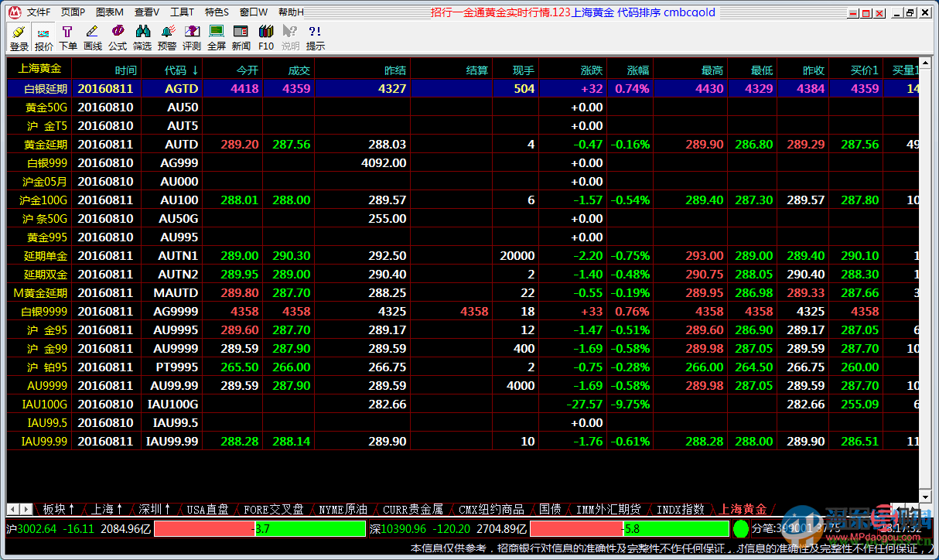Sort by the 代码 column header
Screen dimensions: 939x560
181,70
